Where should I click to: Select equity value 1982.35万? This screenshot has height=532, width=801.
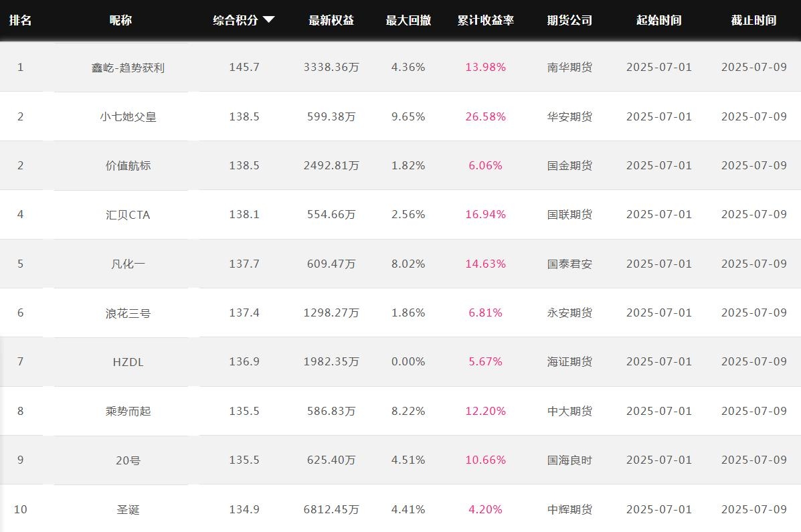[x=331, y=361]
